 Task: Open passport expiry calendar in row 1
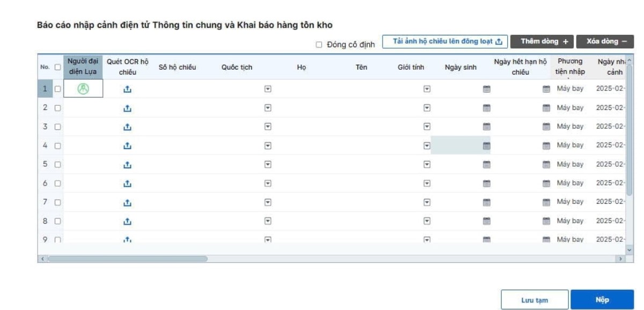pos(546,89)
